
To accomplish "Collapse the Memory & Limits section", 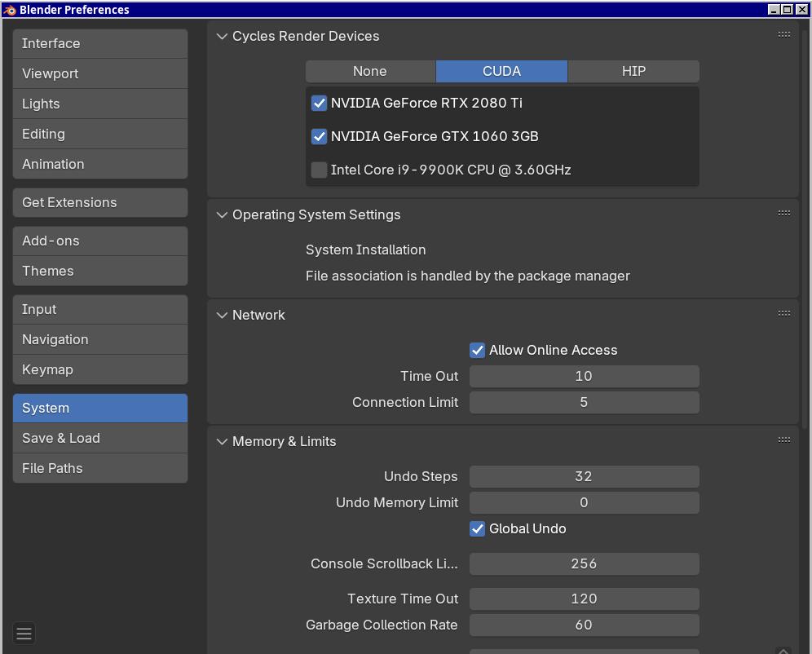I will (x=222, y=442).
